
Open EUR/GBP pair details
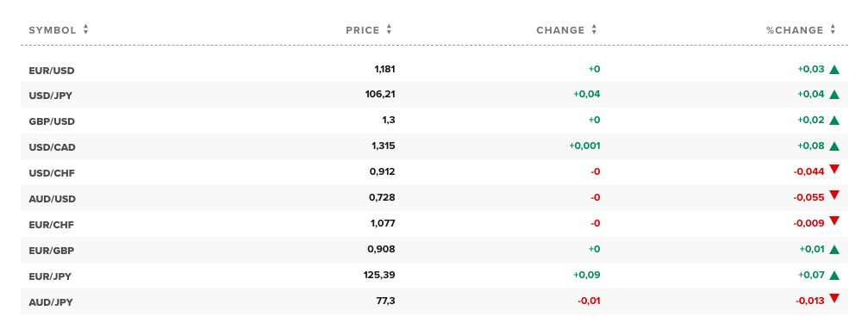(52, 251)
